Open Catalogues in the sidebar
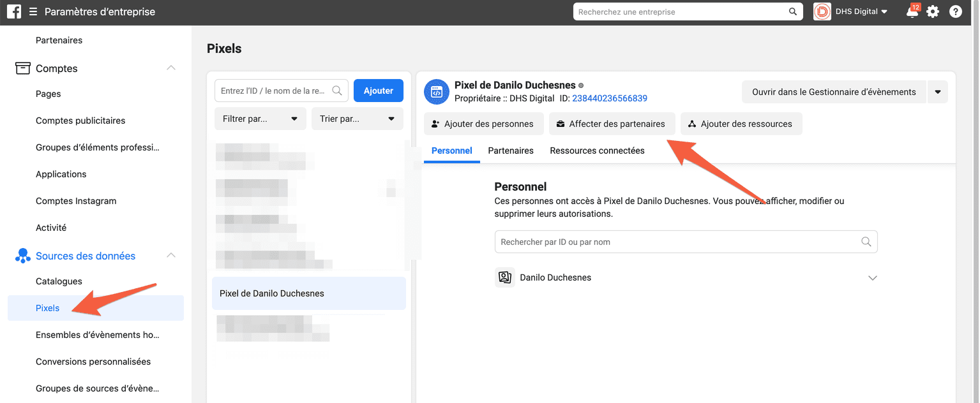The image size is (980, 403). pos(59,281)
